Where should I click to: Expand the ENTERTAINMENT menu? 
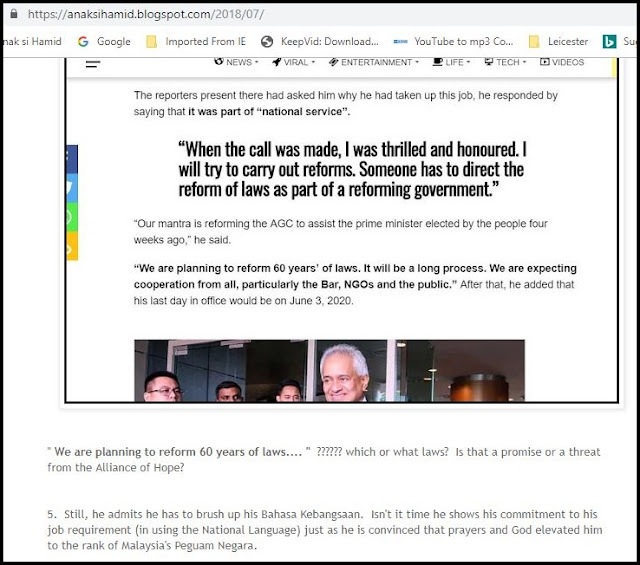click(374, 62)
